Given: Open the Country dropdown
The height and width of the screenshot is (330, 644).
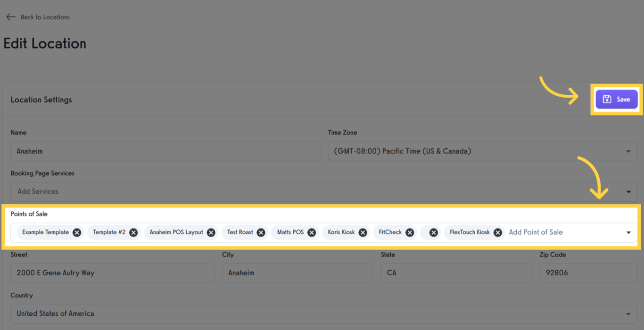Looking at the screenshot, I should 628,313.
